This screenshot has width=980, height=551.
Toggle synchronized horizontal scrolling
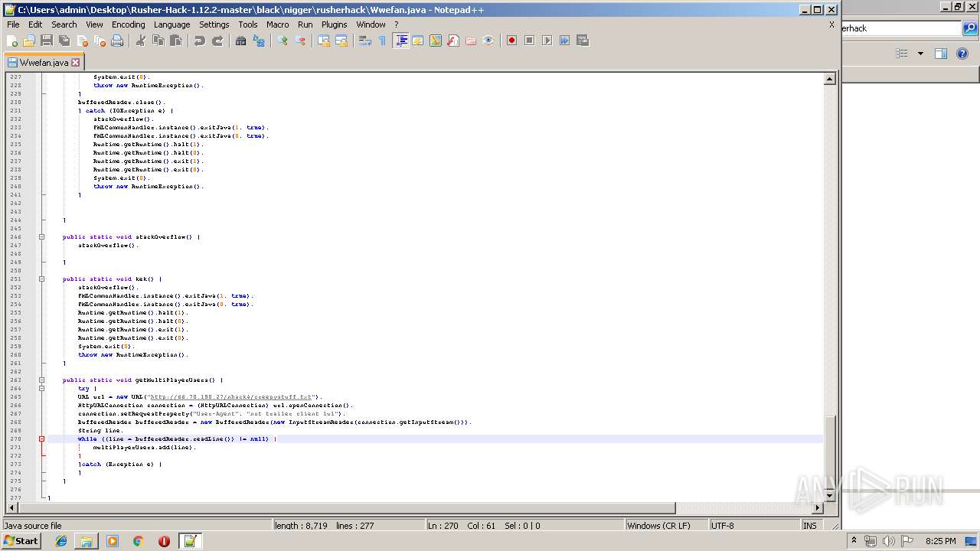341,41
